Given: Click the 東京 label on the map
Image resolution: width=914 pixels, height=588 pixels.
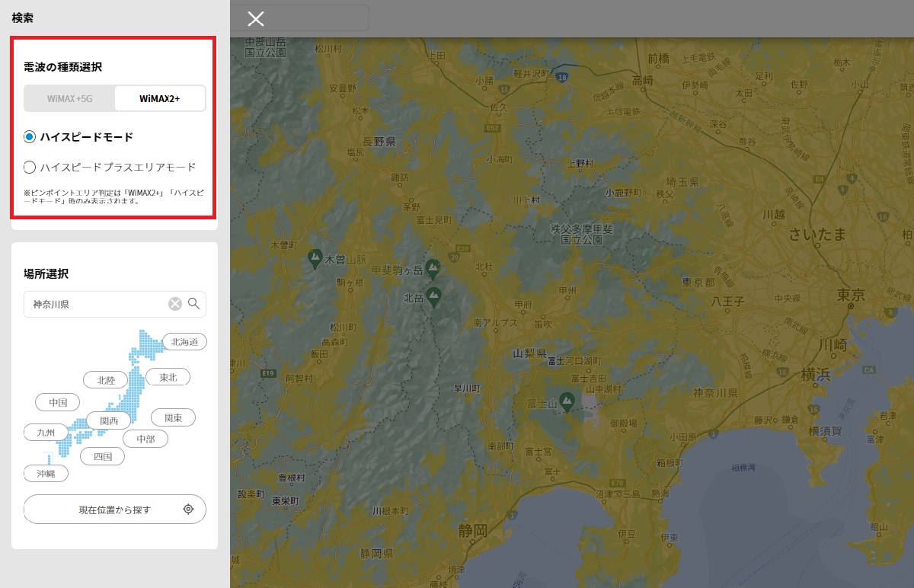Looking at the screenshot, I should tap(851, 294).
